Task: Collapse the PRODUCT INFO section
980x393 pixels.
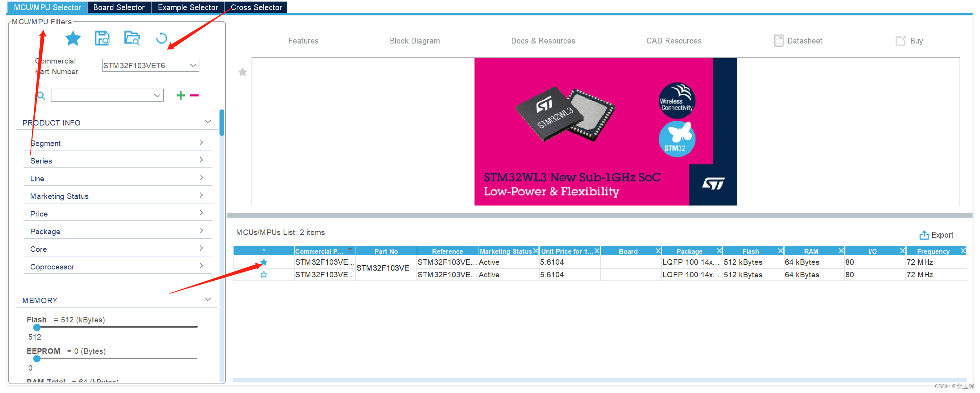Action: point(208,122)
